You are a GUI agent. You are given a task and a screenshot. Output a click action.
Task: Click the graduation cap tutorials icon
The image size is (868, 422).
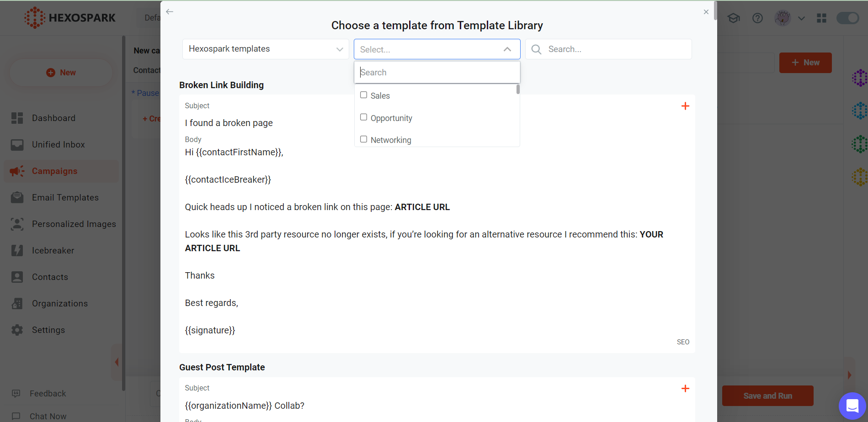click(x=734, y=18)
